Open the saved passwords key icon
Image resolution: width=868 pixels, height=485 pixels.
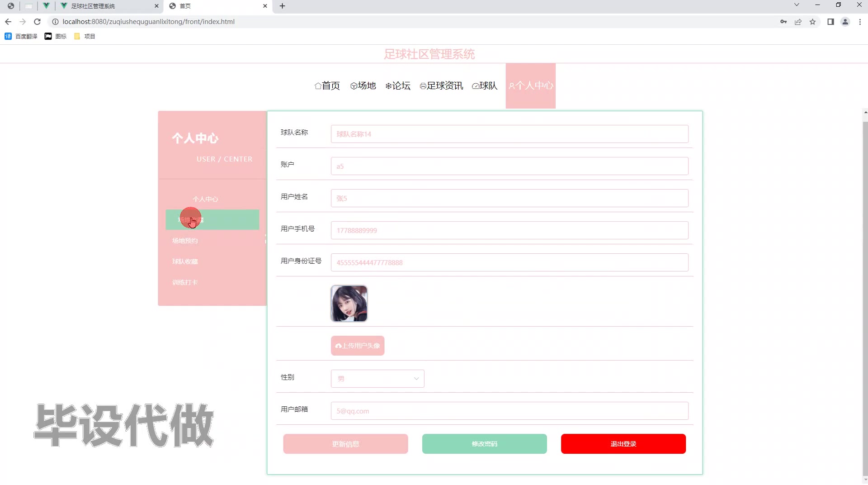(x=783, y=22)
